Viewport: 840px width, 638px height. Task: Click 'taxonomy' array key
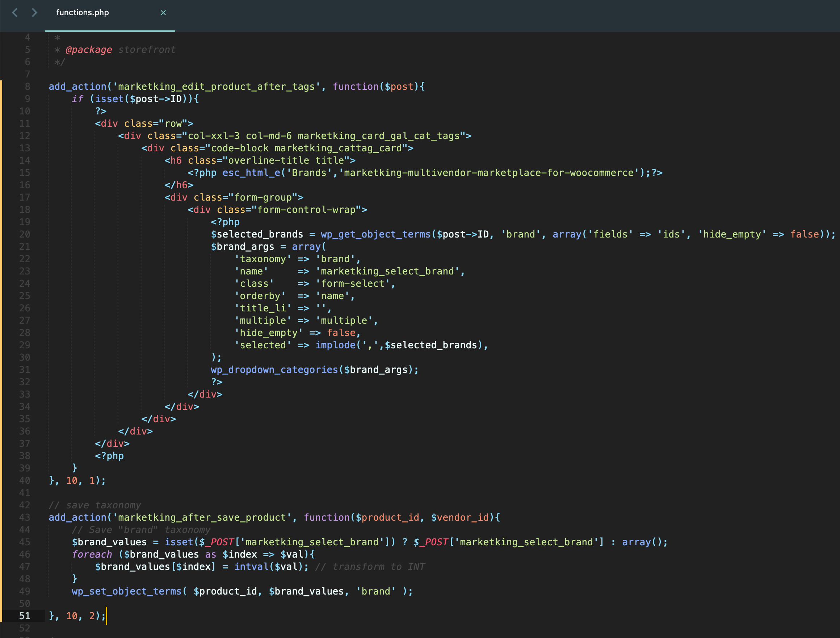click(263, 259)
